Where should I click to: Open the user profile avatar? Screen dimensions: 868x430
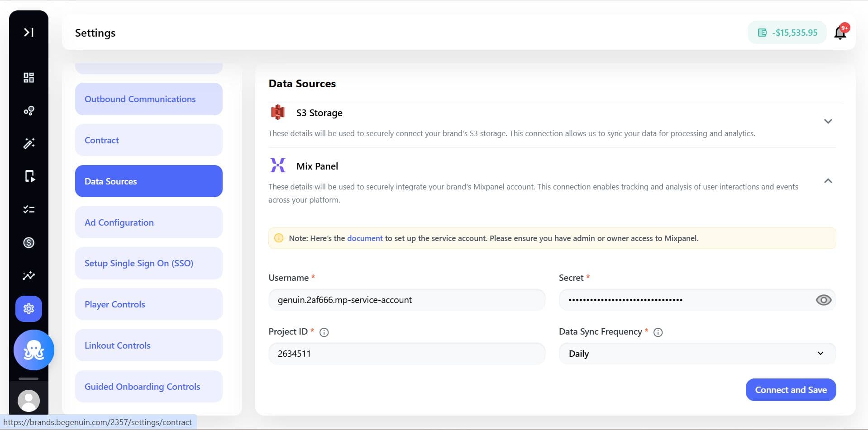point(29,401)
